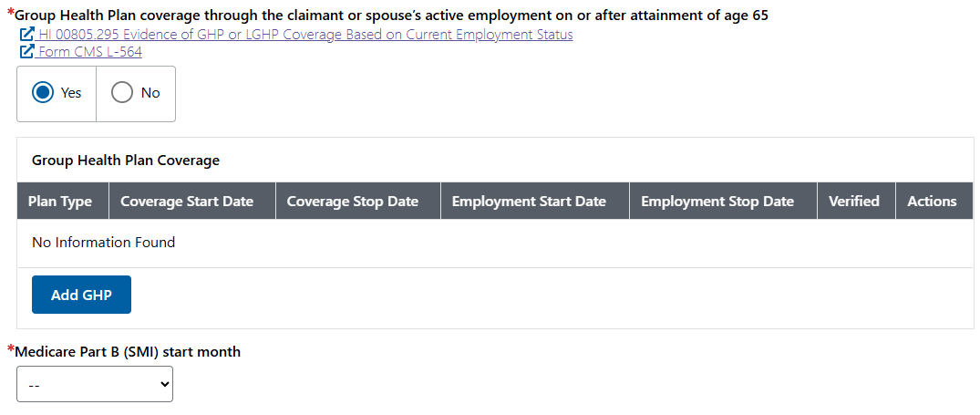This screenshot has width=980, height=415.
Task: Click the Actions column header
Action: 932,202
